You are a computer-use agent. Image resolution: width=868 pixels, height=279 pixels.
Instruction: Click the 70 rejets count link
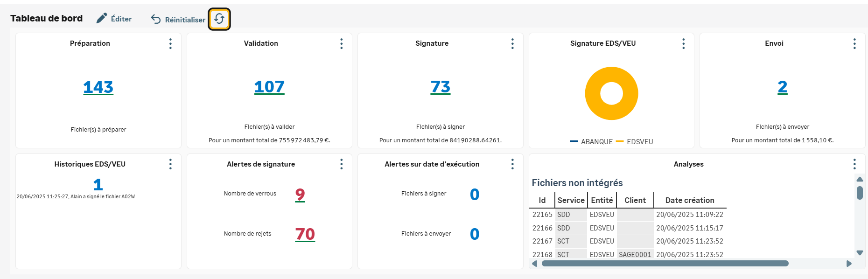[x=305, y=234]
